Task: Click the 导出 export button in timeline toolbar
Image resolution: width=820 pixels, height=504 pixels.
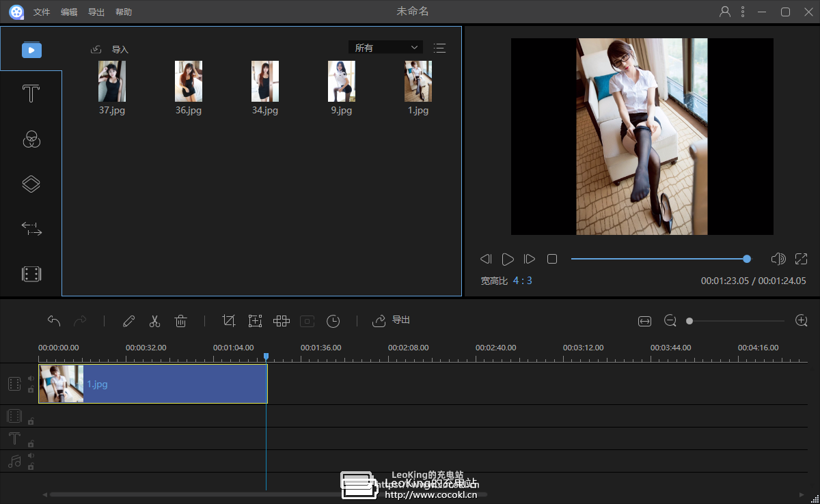Action: (x=392, y=320)
